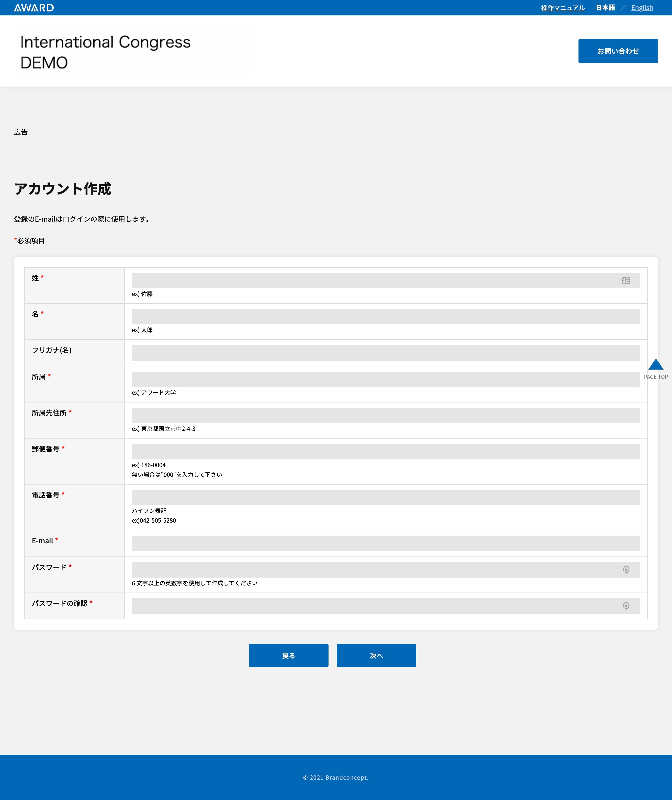672x800 pixels.
Task: Click the 登録のE-mailはログイン description text
Action: coord(82,219)
